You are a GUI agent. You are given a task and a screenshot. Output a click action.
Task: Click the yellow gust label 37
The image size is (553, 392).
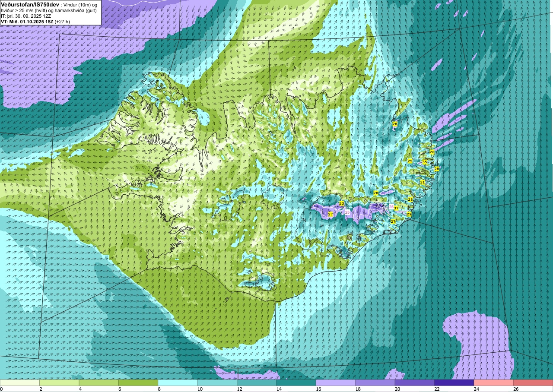pos(396,208)
